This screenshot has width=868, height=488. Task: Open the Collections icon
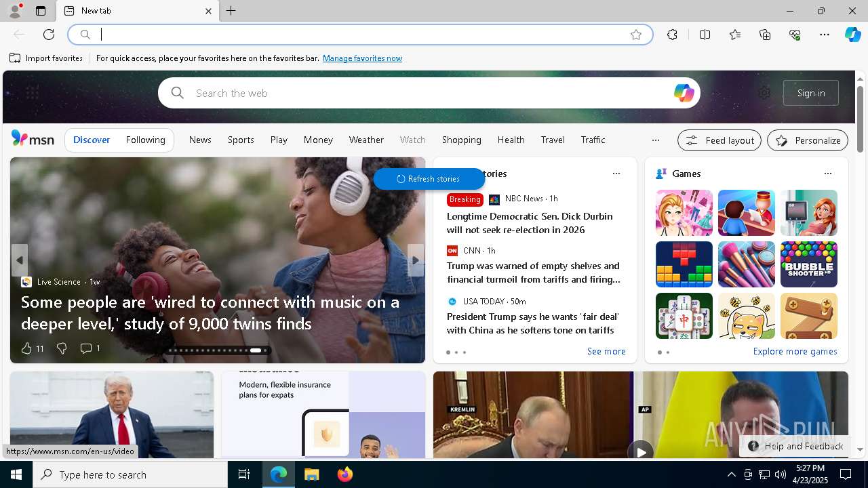765,35
